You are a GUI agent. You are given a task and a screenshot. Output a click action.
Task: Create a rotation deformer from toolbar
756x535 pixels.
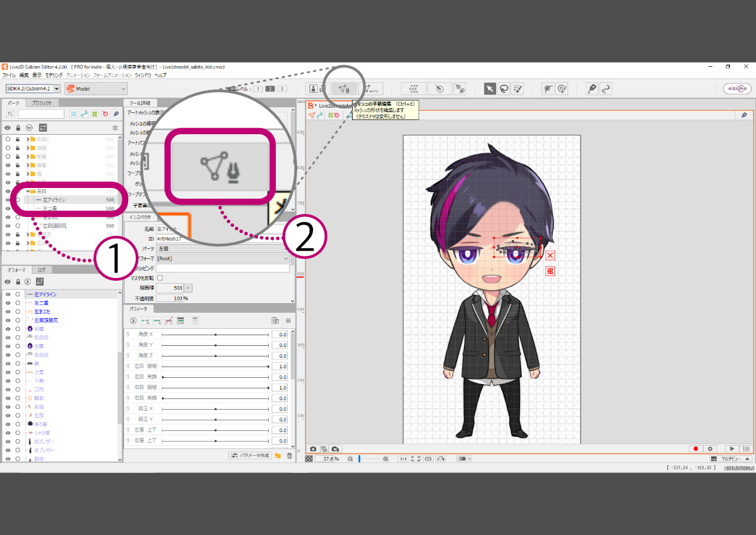click(x=439, y=89)
